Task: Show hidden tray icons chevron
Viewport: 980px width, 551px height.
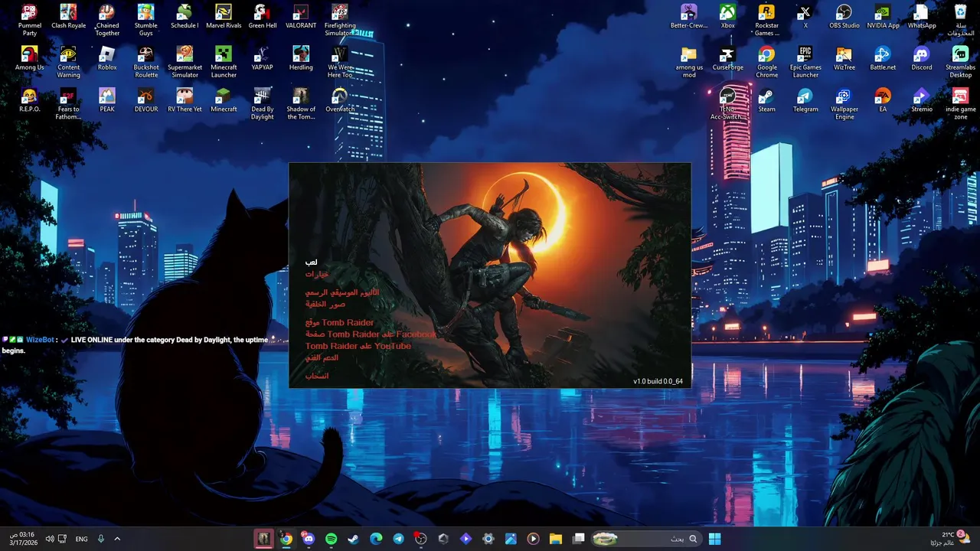Action: 117,539
